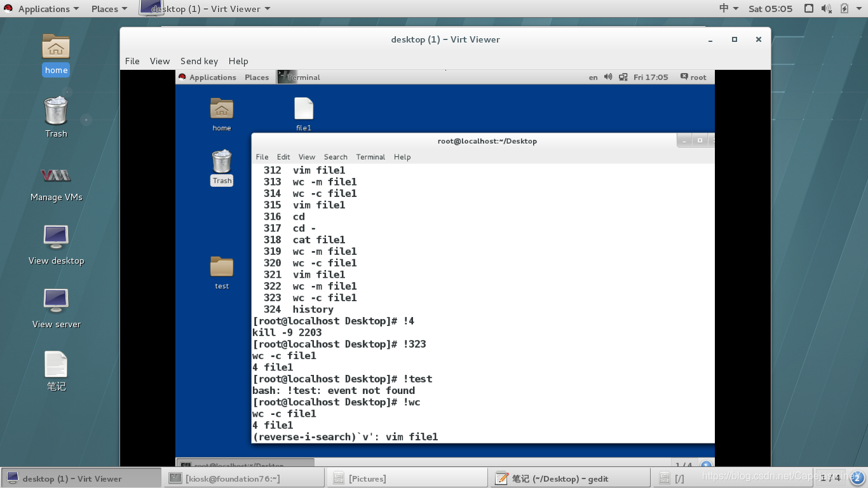The image size is (868, 488).
Task: Click the guest network disconnected icon
Action: (623, 77)
